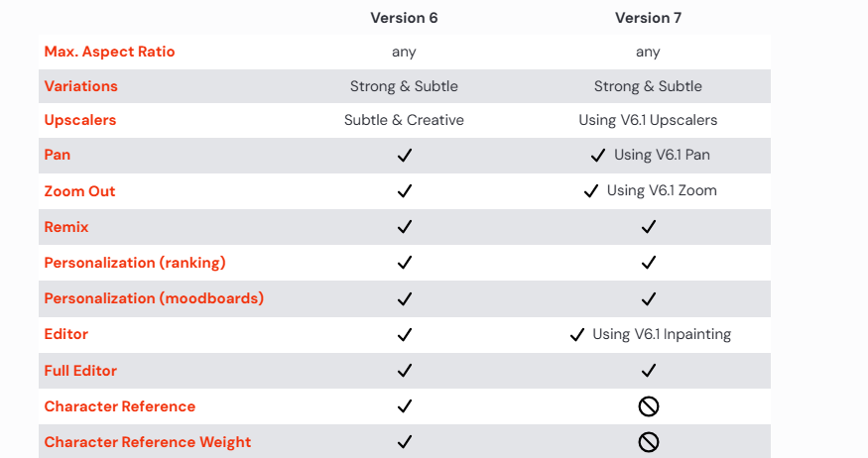Image resolution: width=868 pixels, height=458 pixels.
Task: Click the Version 7 column header
Action: click(649, 18)
